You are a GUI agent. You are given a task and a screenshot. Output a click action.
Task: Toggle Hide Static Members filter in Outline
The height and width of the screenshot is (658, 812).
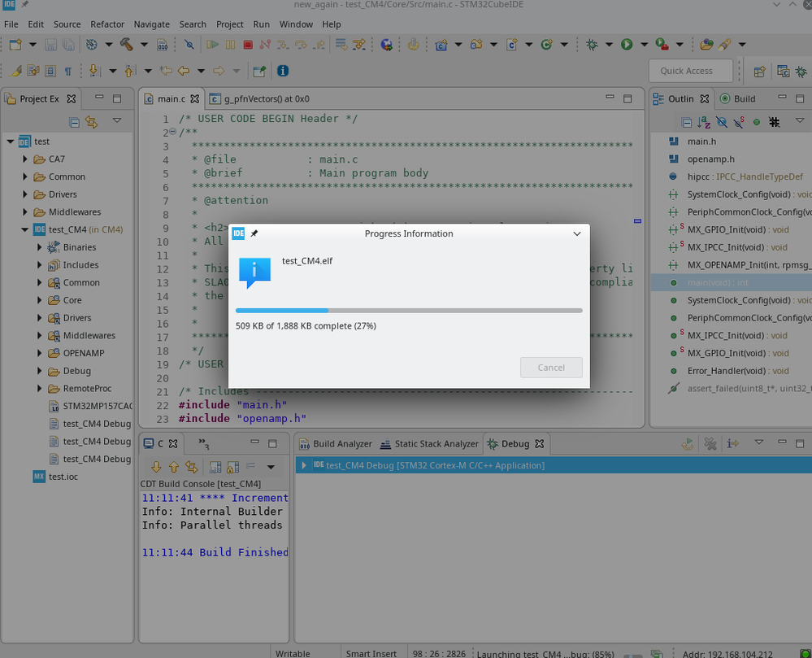739,122
